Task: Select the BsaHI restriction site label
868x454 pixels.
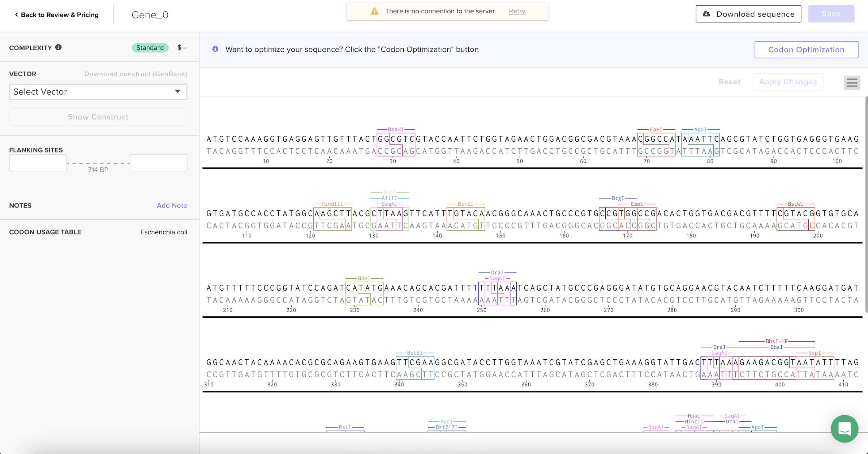Action: pos(396,129)
